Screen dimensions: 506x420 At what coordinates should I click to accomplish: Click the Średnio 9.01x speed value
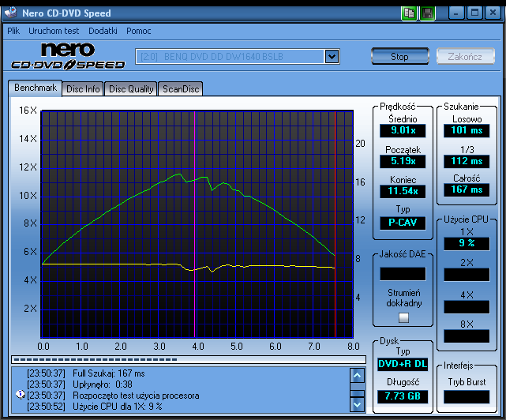pyautogui.click(x=403, y=130)
